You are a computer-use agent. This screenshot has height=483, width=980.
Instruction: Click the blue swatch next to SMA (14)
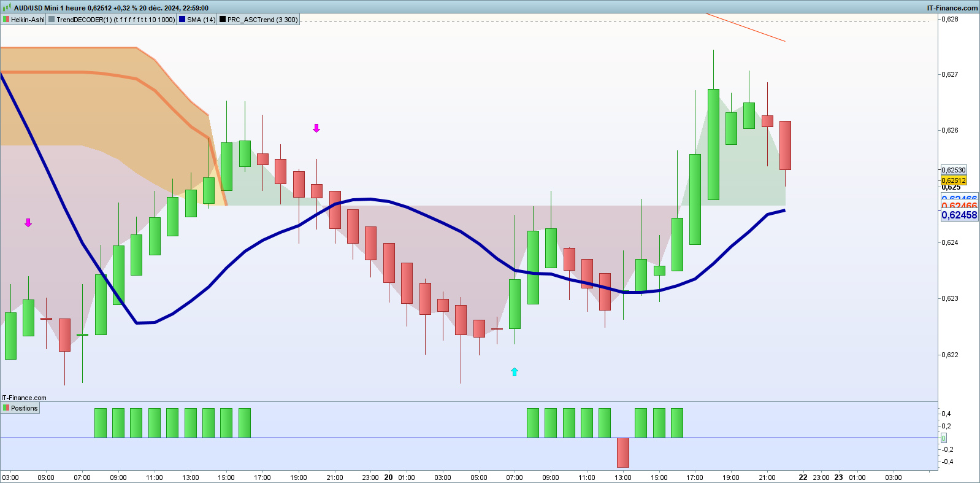coord(182,20)
